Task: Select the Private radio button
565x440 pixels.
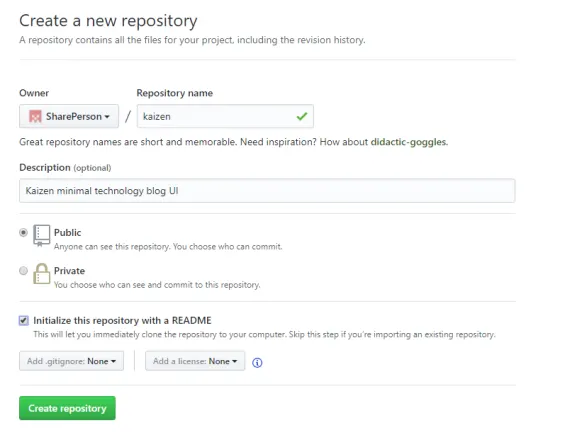Action: 23,271
